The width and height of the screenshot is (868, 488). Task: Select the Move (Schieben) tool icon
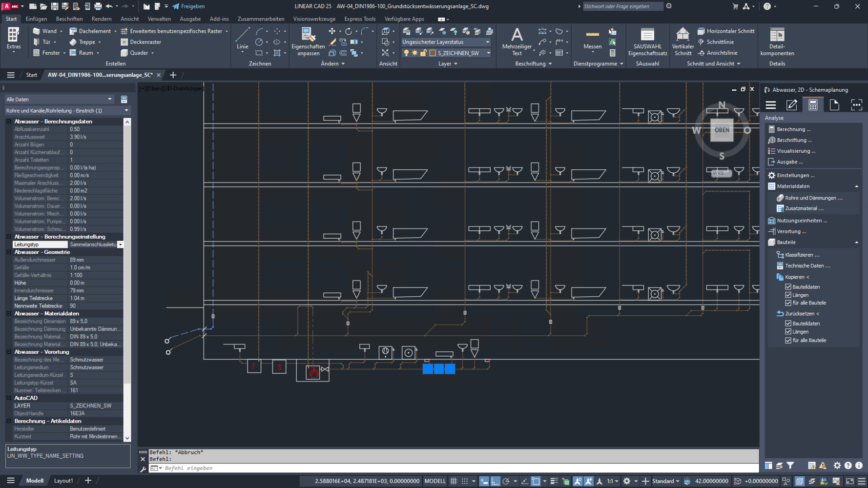coord(332,31)
